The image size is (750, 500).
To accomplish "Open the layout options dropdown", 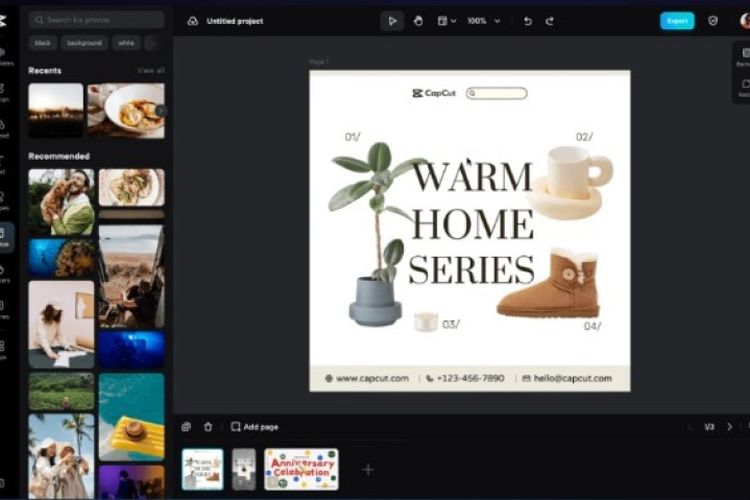I will [447, 21].
